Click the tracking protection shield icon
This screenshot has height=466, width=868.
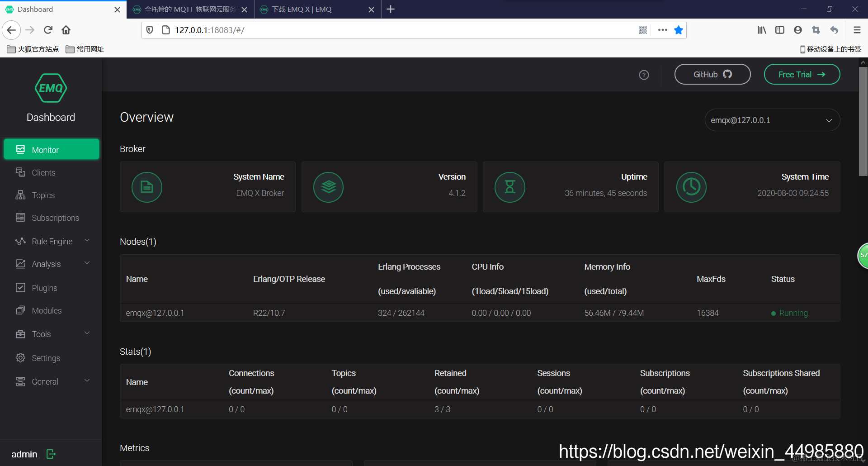tap(150, 30)
